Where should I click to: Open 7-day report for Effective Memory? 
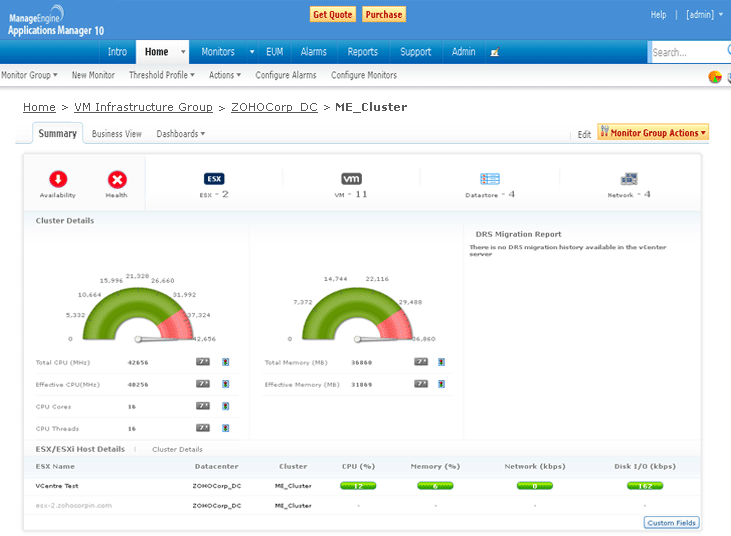(421, 384)
